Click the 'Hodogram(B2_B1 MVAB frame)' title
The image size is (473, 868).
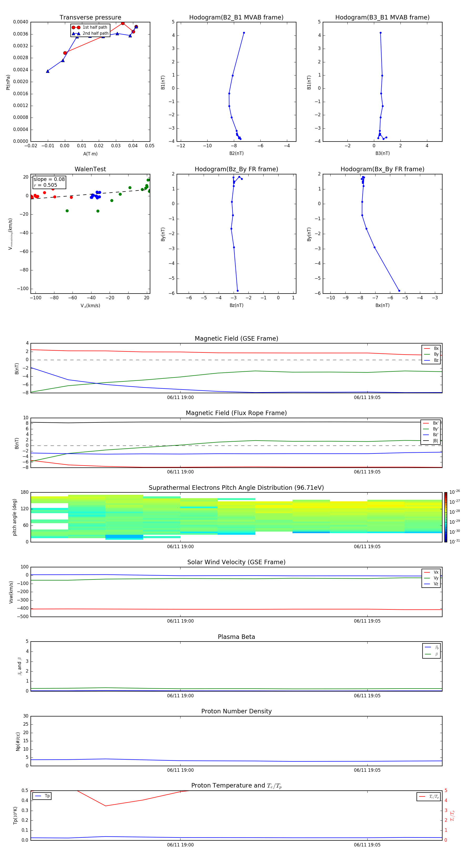coord(236,18)
